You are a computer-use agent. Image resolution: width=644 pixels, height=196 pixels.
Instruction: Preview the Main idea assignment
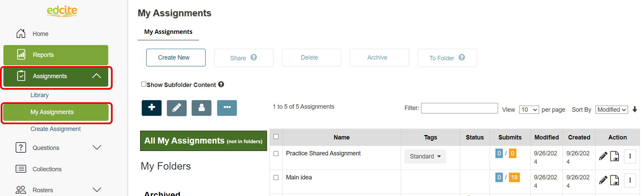[614, 180]
